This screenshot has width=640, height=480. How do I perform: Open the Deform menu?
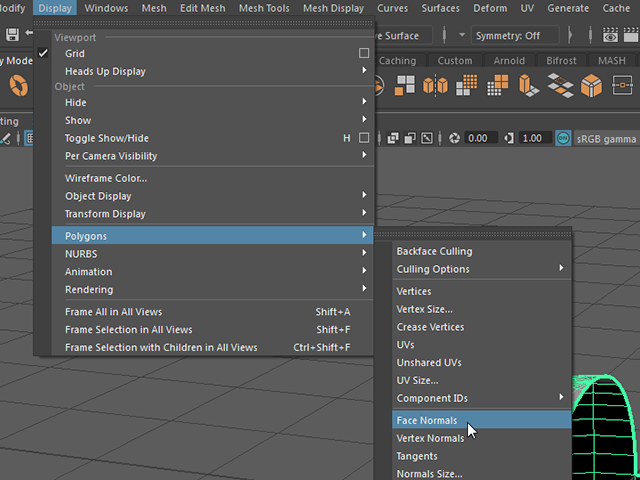490,8
